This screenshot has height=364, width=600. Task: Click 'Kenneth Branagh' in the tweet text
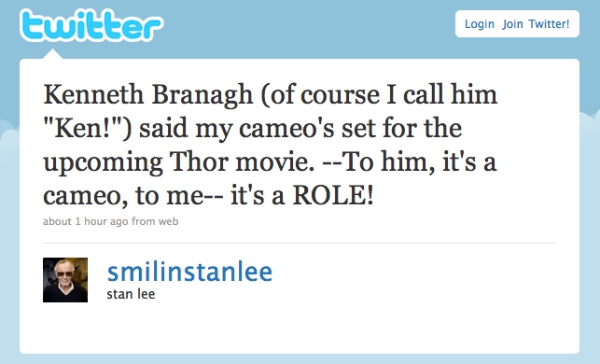(148, 94)
